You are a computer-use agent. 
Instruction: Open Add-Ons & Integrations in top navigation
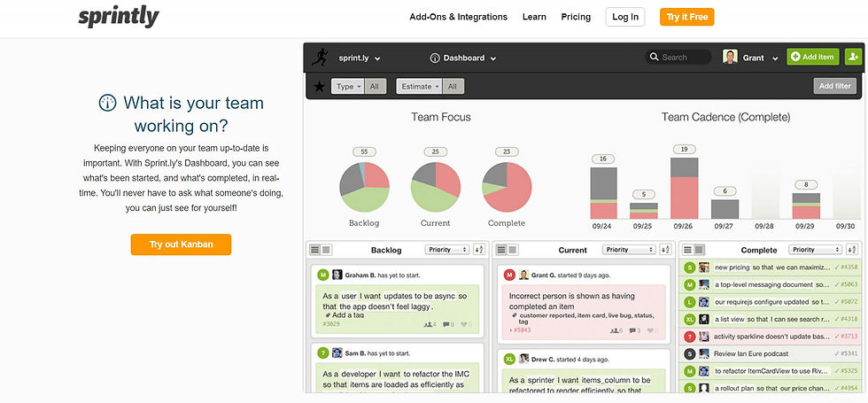coord(459,17)
